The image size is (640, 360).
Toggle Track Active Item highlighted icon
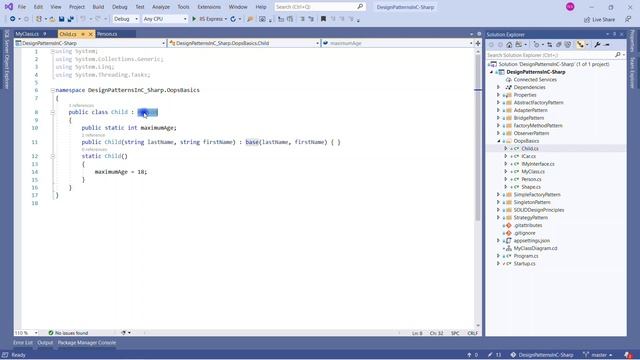coord(580,45)
